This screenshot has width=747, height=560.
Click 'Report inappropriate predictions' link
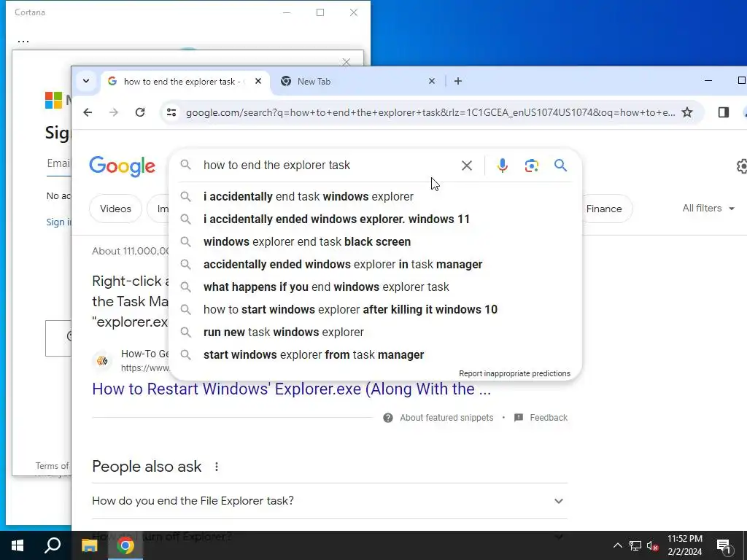tap(514, 373)
